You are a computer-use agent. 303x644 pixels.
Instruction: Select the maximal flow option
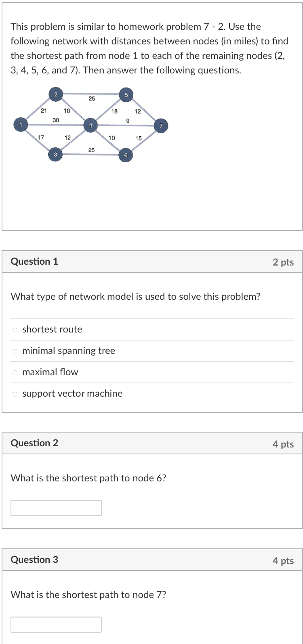click(x=15, y=372)
